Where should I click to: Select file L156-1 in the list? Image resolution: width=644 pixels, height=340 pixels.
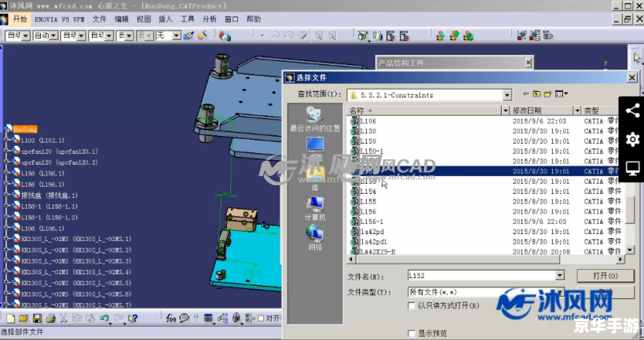(371, 221)
